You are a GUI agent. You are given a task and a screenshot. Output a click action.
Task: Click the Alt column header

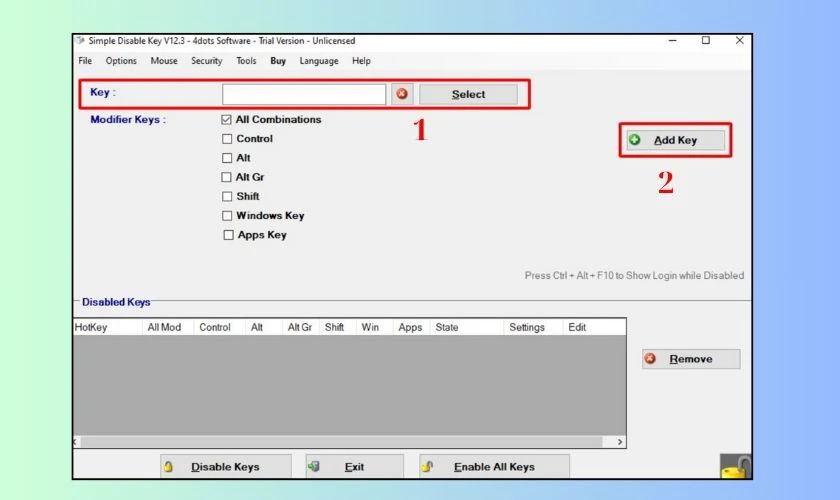click(x=263, y=327)
